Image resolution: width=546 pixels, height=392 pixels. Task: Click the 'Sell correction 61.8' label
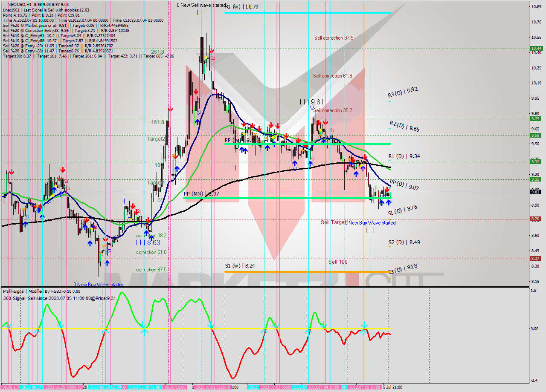pyautogui.click(x=333, y=76)
